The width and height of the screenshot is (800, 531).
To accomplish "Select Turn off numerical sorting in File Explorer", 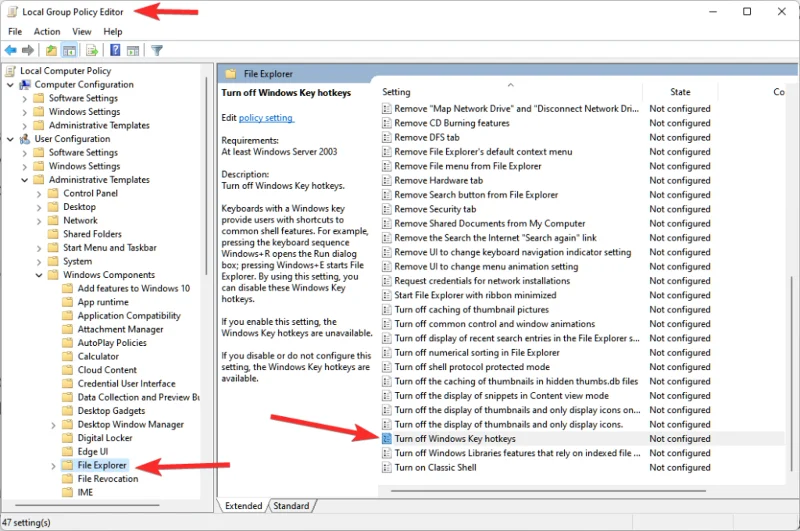I will click(x=477, y=352).
